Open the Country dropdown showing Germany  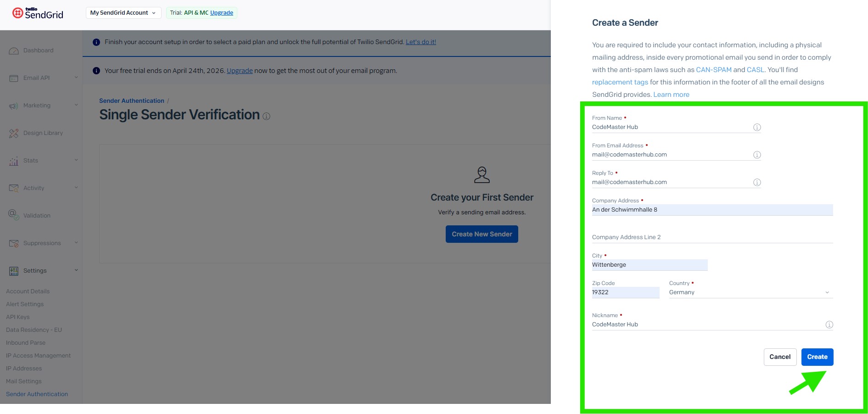[x=750, y=292]
